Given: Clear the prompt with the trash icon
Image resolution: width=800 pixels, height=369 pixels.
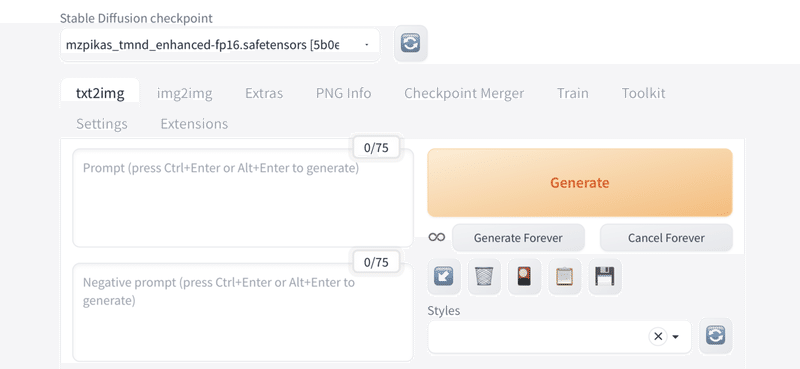Looking at the screenshot, I should coord(484,277).
